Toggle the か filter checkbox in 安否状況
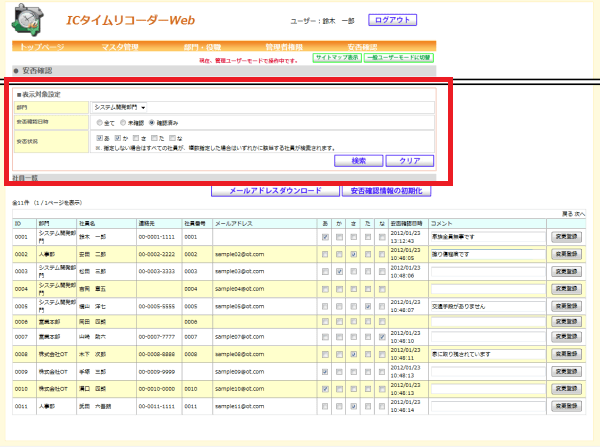This screenshot has height=447, width=600. 118,138
